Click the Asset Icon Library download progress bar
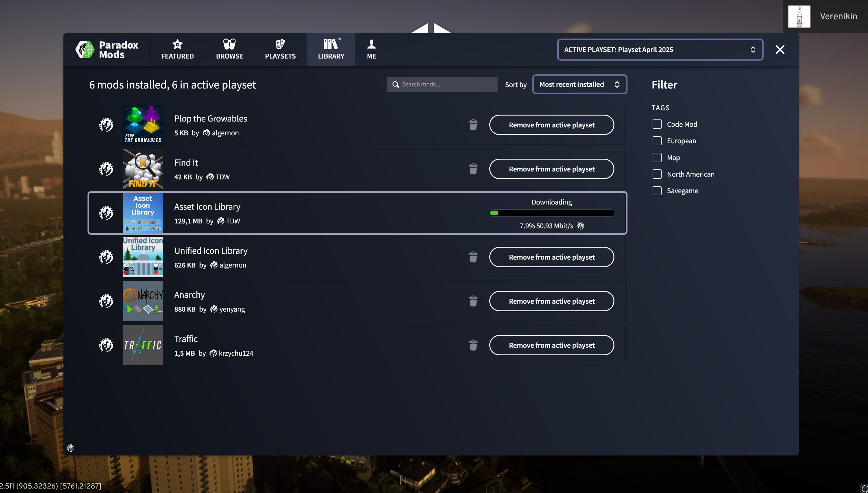Image resolution: width=868 pixels, height=493 pixels. pos(552,213)
